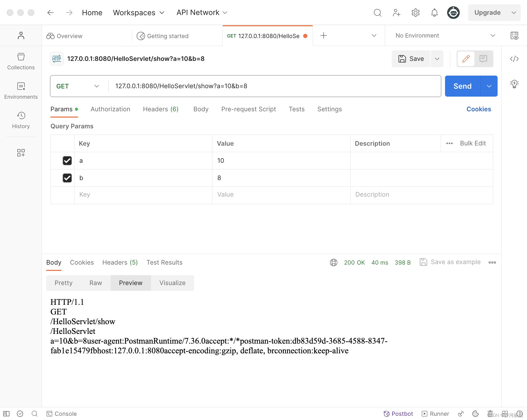Click the notifications bell icon
The width and height of the screenshot is (527, 420).
pyautogui.click(x=434, y=13)
